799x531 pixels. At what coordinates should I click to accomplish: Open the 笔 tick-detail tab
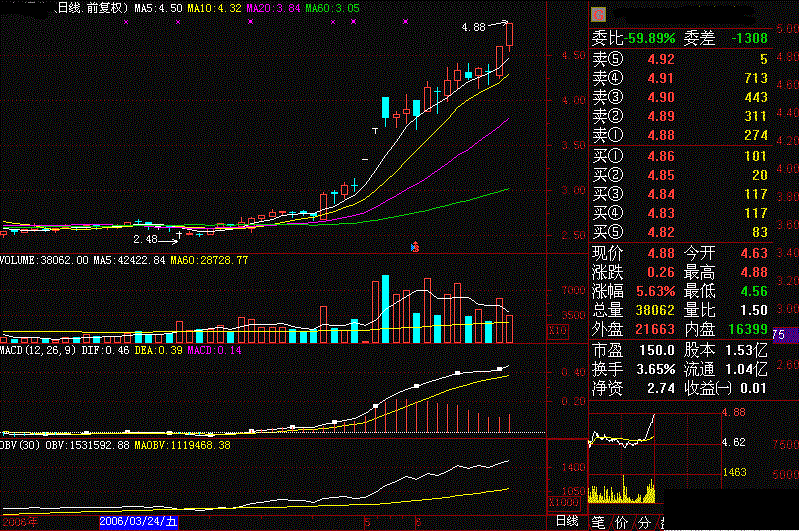(x=599, y=521)
